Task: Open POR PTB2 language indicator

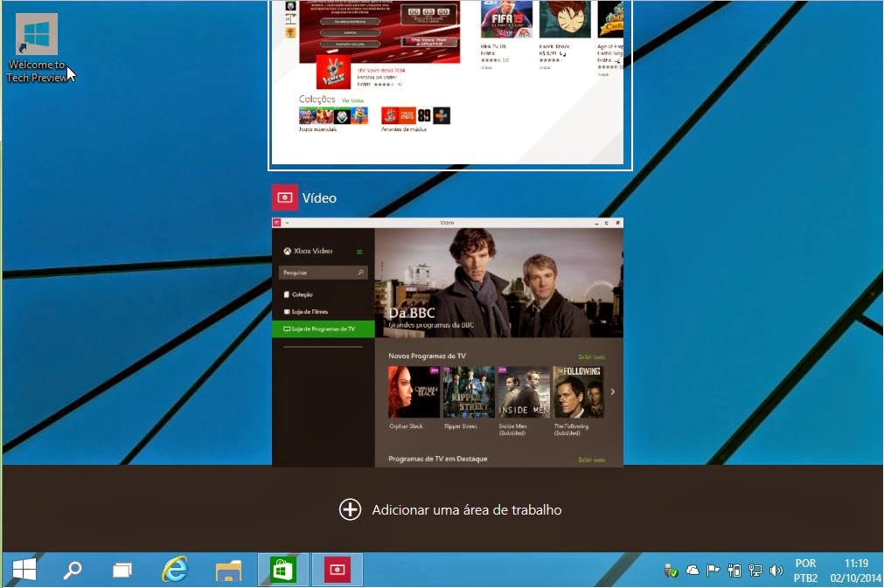Action: click(x=805, y=571)
